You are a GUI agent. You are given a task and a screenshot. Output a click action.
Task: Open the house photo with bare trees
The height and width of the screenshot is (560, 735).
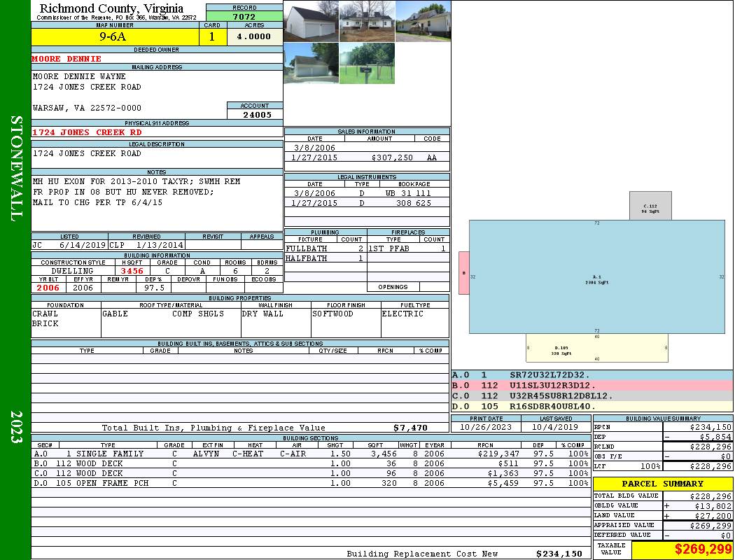tap(367, 21)
